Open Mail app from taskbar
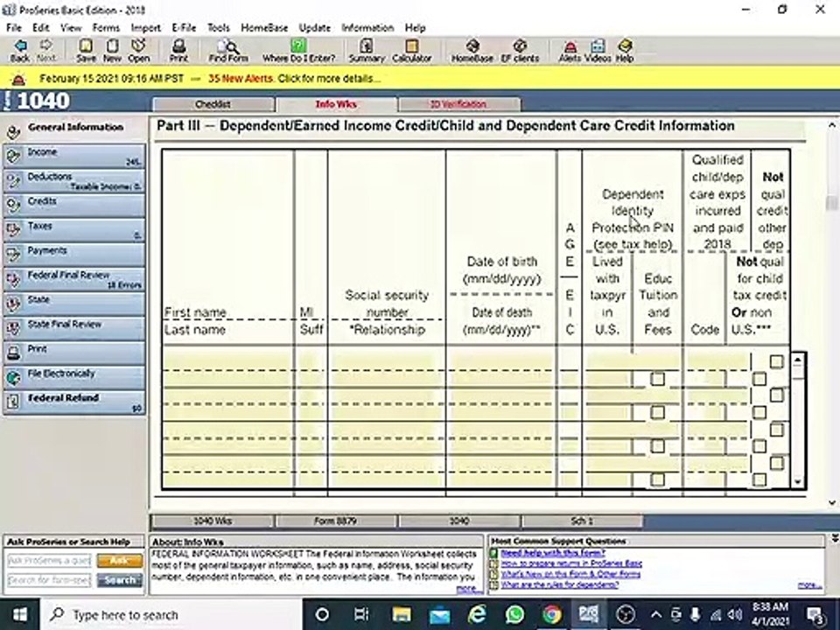 [x=439, y=614]
